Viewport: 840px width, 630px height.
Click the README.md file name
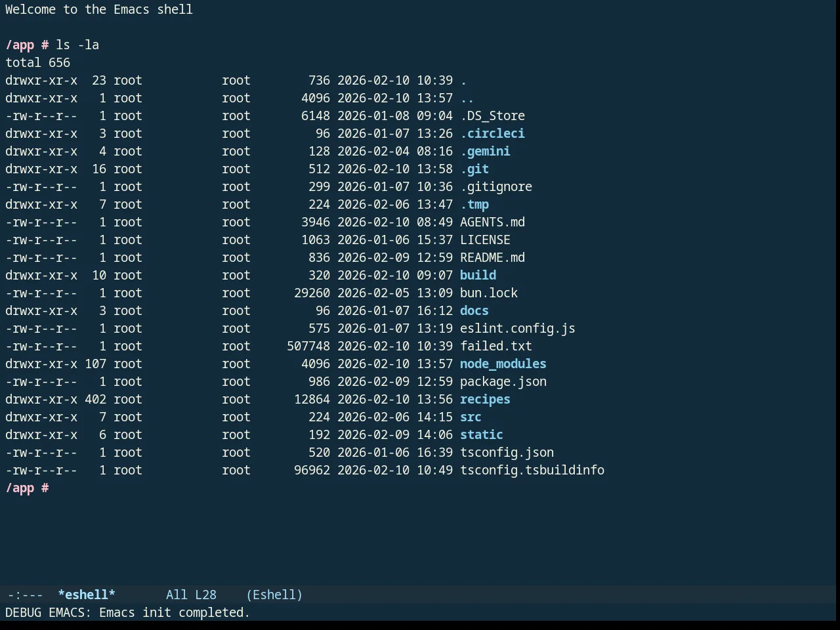click(x=492, y=257)
